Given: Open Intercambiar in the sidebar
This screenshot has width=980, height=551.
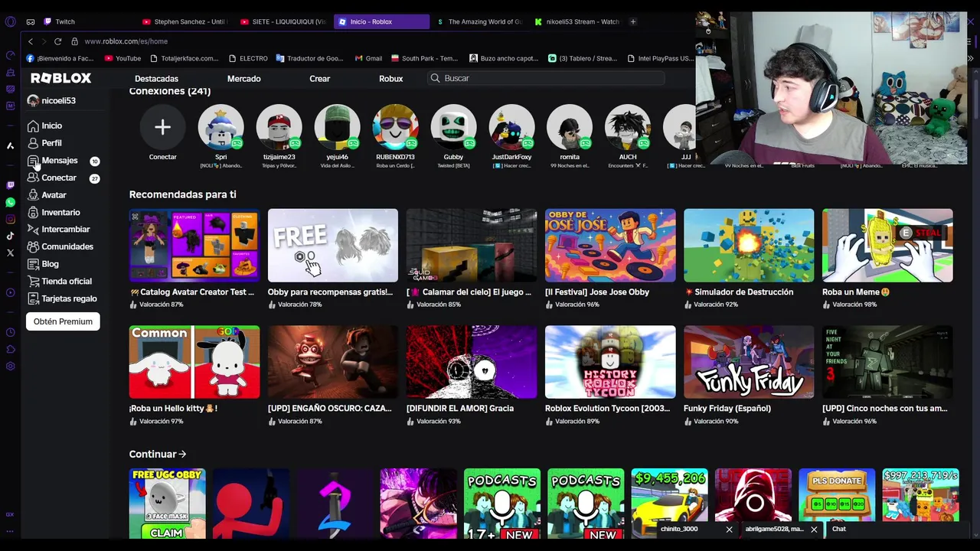Looking at the screenshot, I should 59,230.
